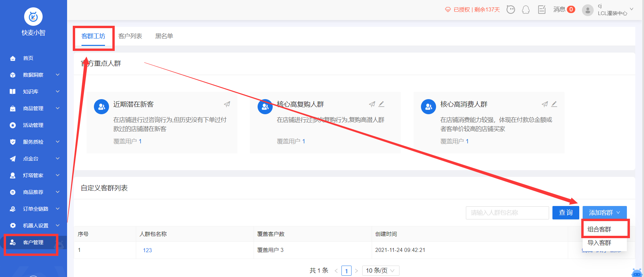This screenshot has width=644, height=277.
Task: Click the bell notification icon in header
Action: pos(526,10)
